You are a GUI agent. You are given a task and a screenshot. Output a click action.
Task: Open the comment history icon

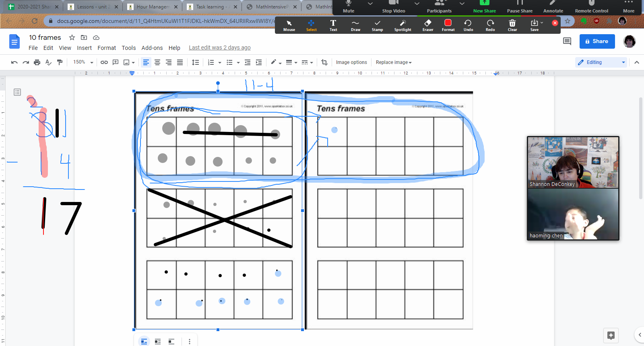[x=567, y=41]
